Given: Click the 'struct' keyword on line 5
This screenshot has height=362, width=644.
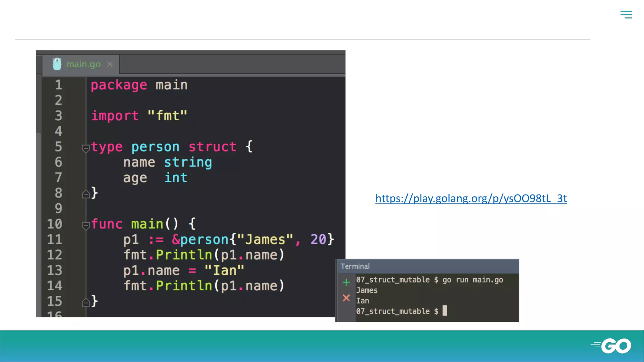Looking at the screenshot, I should point(212,147).
